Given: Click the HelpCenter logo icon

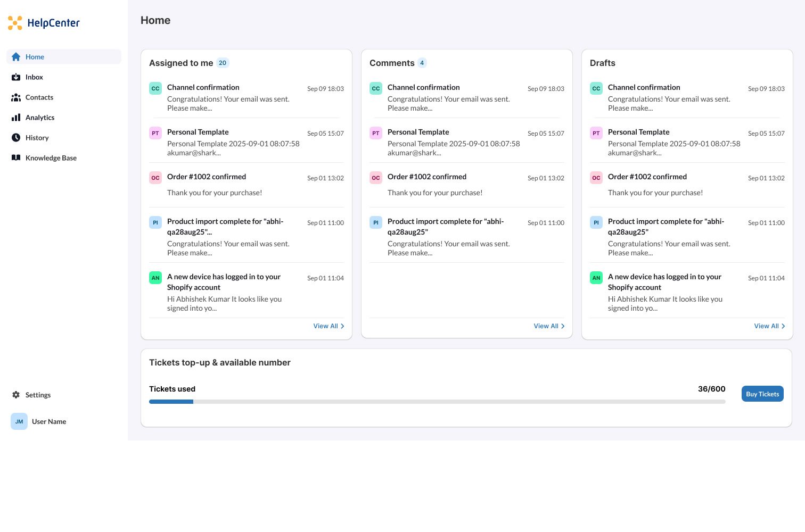Looking at the screenshot, I should 15,23.
